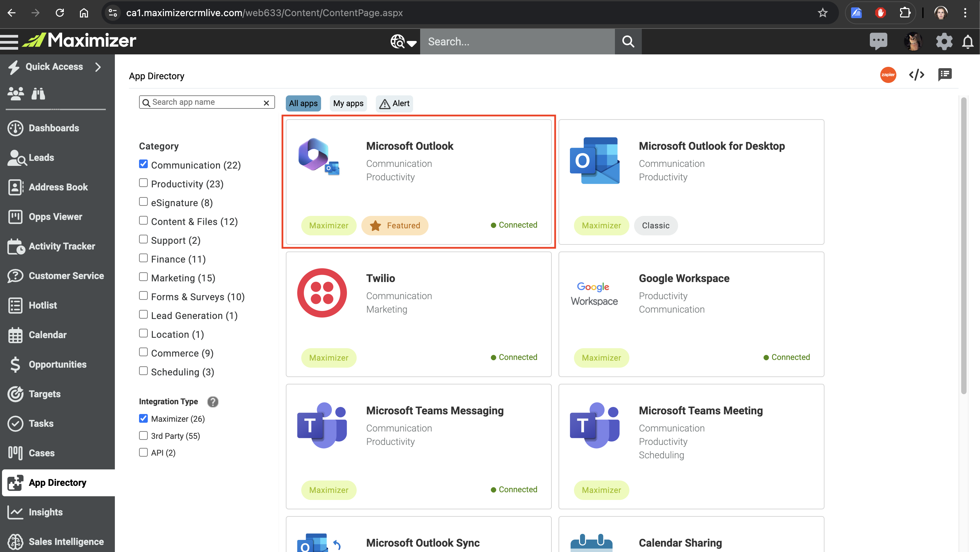Bookmark this page with the star icon
The width and height of the screenshot is (980, 552).
click(x=822, y=13)
